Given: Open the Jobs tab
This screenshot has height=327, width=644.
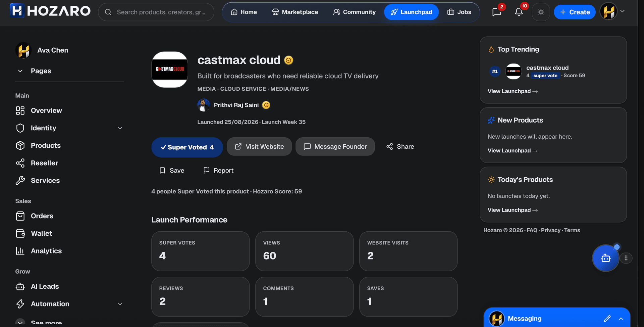Looking at the screenshot, I should tap(459, 12).
